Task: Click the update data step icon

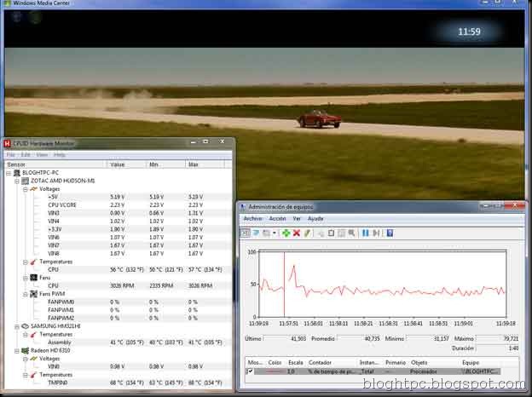Action: pyautogui.click(x=376, y=232)
